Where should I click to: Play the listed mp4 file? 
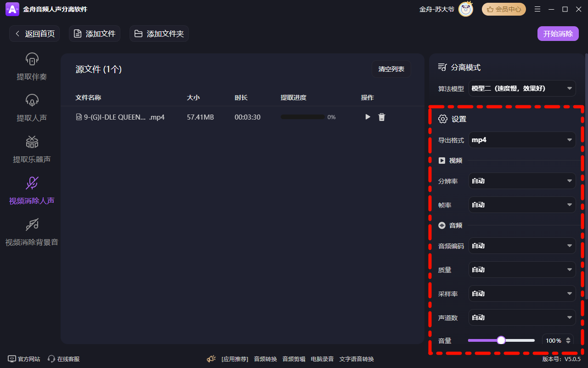(x=367, y=117)
